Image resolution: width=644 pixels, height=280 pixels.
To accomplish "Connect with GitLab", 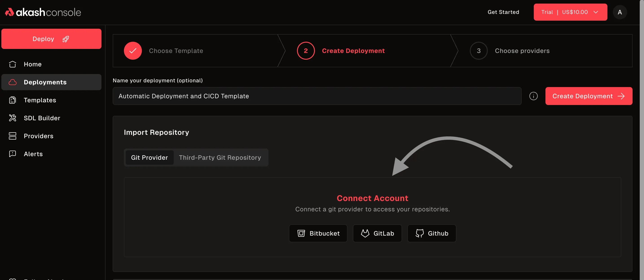I will [377, 233].
